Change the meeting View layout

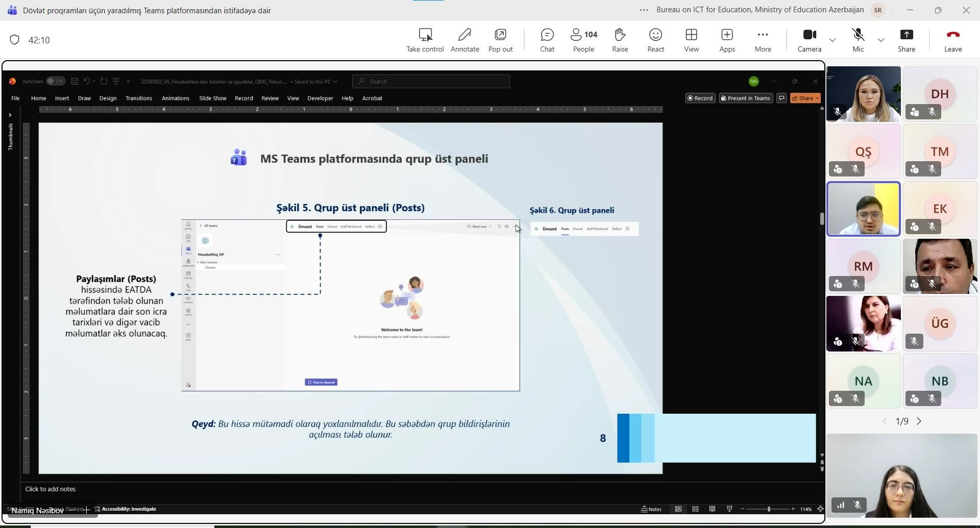tap(691, 40)
